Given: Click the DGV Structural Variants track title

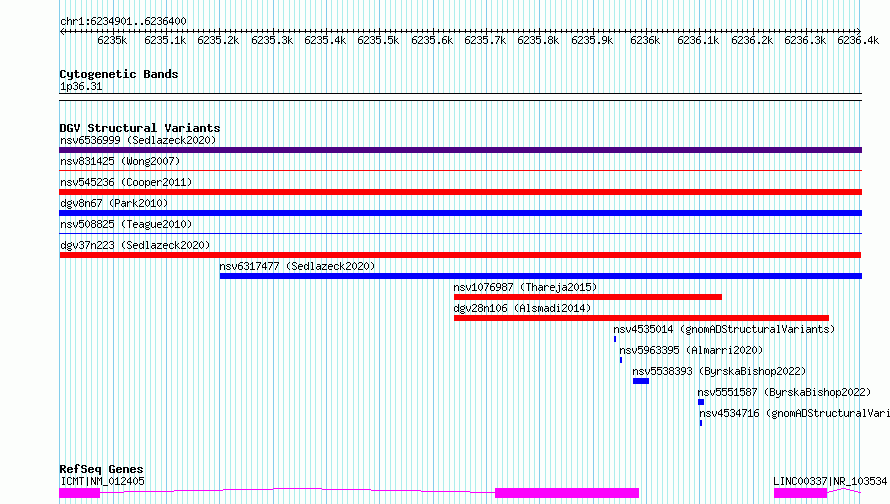Looking at the screenshot, I should pos(140,128).
